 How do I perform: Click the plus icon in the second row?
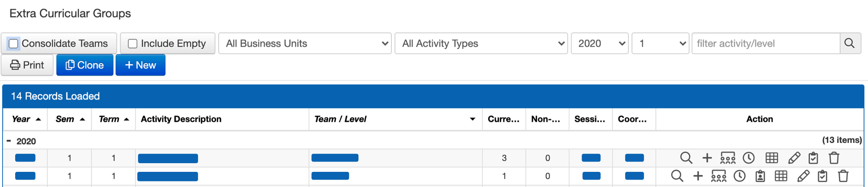[698, 176]
